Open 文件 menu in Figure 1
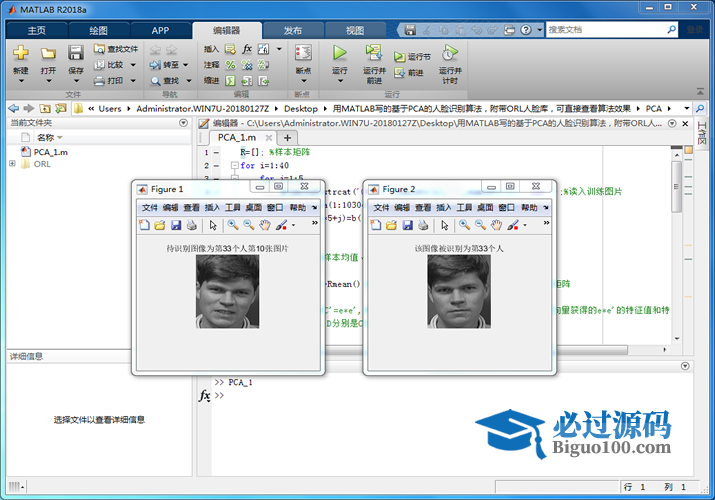715x500 pixels. pyautogui.click(x=149, y=208)
